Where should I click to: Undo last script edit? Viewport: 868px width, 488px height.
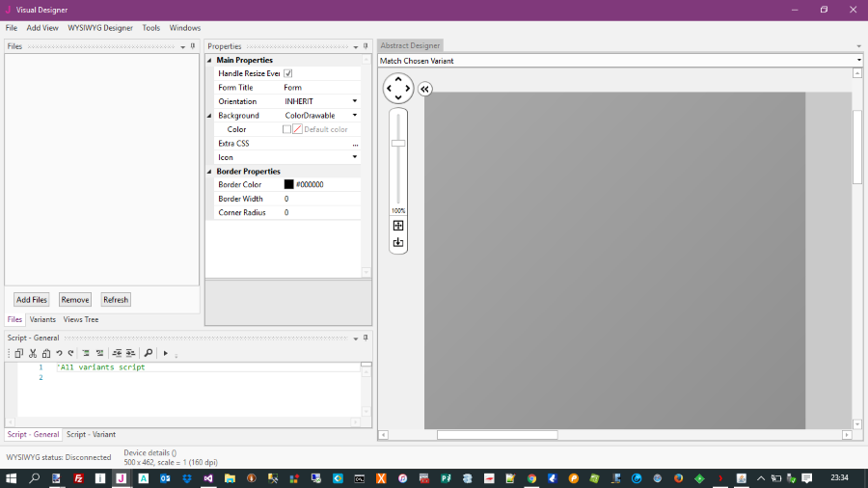(59, 353)
